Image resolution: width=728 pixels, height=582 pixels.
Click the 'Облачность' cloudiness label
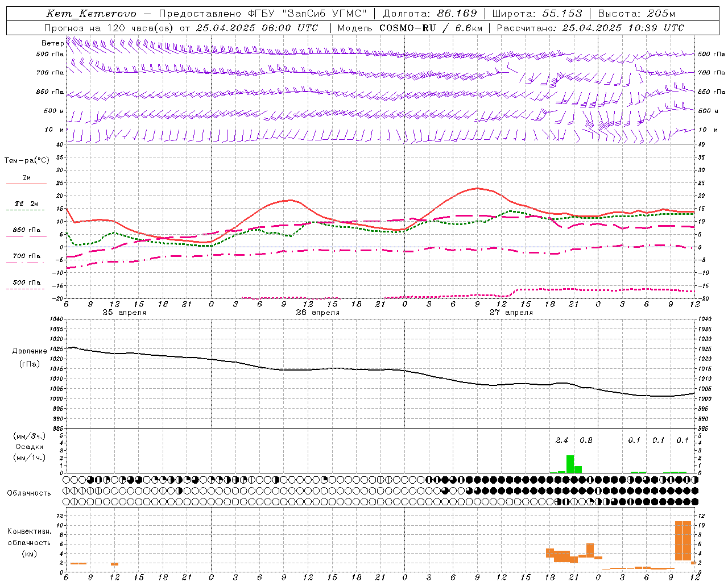[x=29, y=493]
